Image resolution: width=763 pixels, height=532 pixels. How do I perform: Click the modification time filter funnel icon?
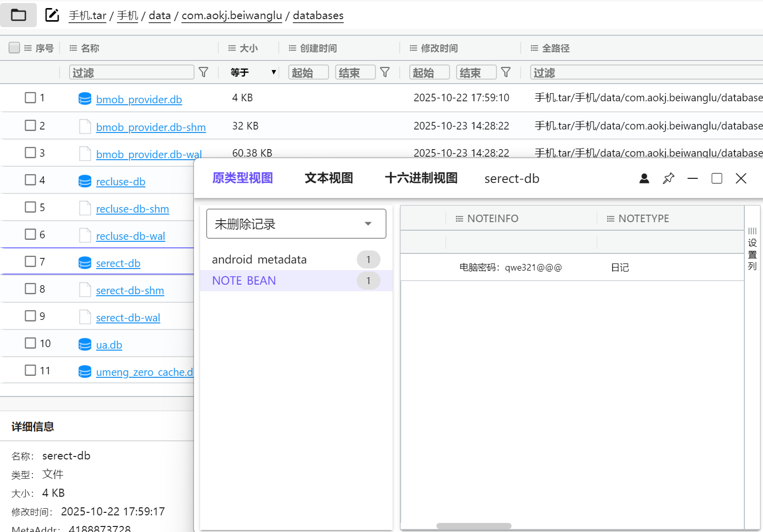click(506, 72)
